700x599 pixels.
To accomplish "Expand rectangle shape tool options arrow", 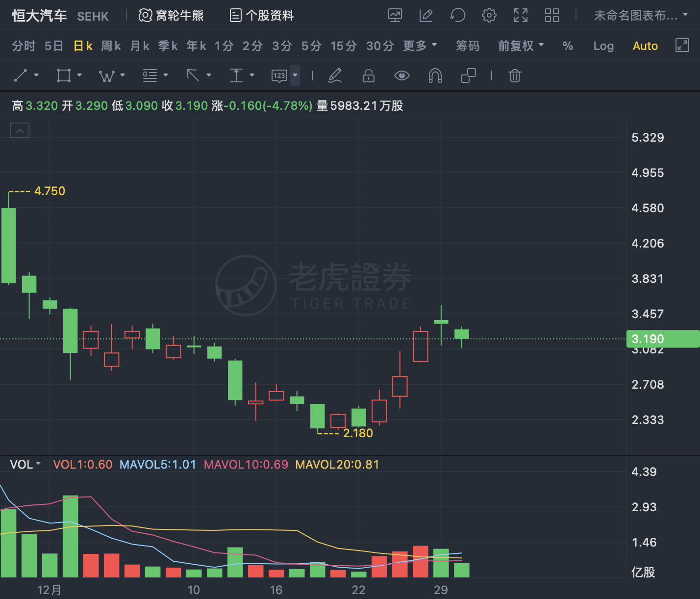I will point(79,75).
